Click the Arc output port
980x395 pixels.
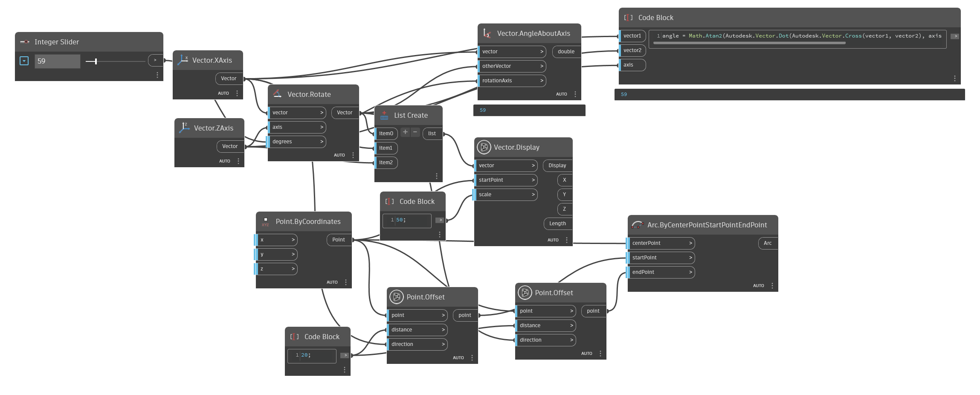pos(767,243)
